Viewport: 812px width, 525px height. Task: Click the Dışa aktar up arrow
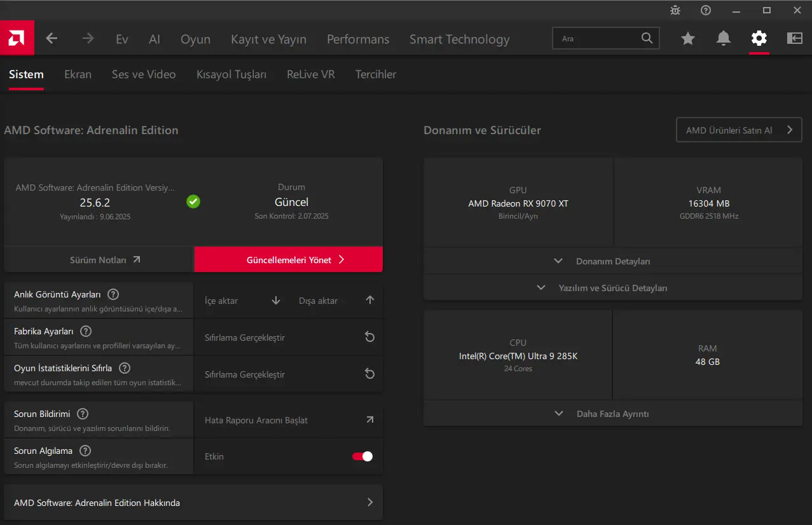370,300
